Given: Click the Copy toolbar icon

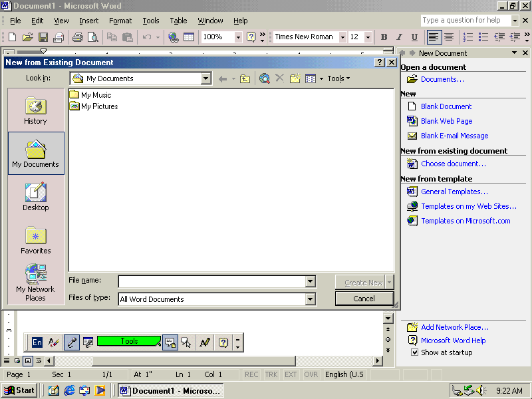Looking at the screenshot, I should coord(112,37).
